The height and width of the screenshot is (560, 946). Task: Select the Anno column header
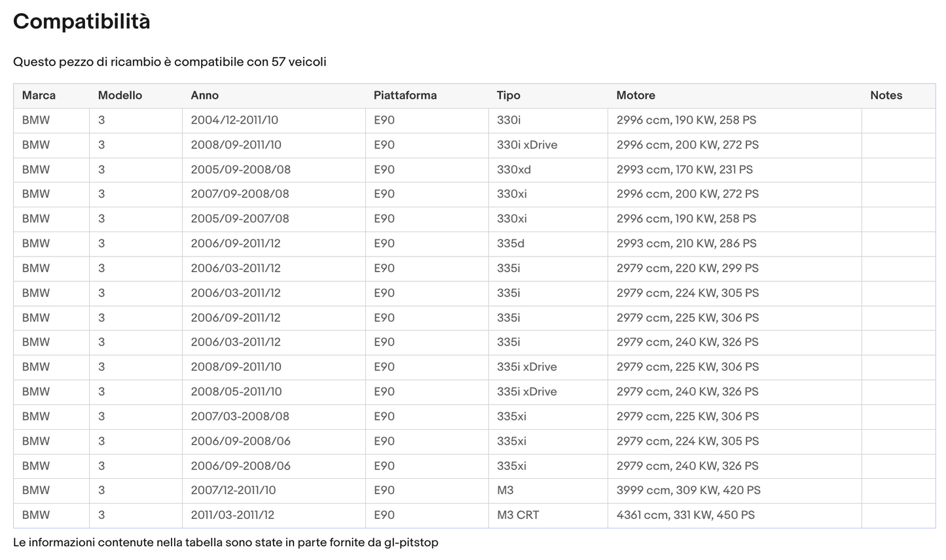[204, 96]
